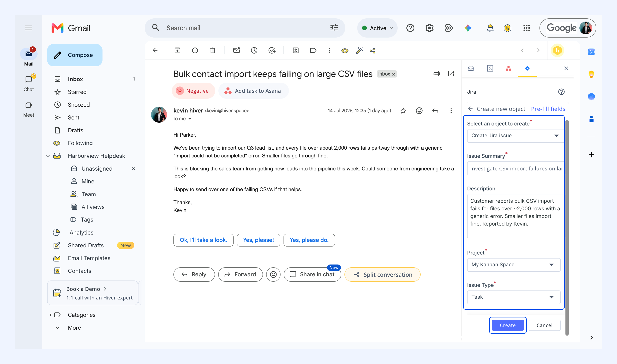Click the Pre-fill fields link
Screen dimensions: 617x364
(548, 109)
